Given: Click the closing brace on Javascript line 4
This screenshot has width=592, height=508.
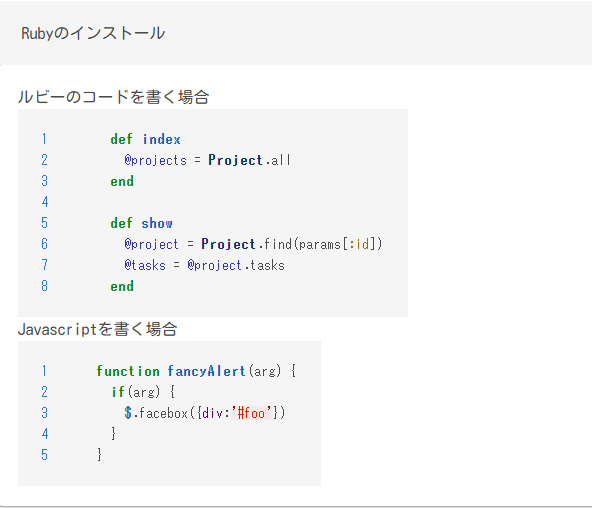Looking at the screenshot, I should [x=113, y=434].
